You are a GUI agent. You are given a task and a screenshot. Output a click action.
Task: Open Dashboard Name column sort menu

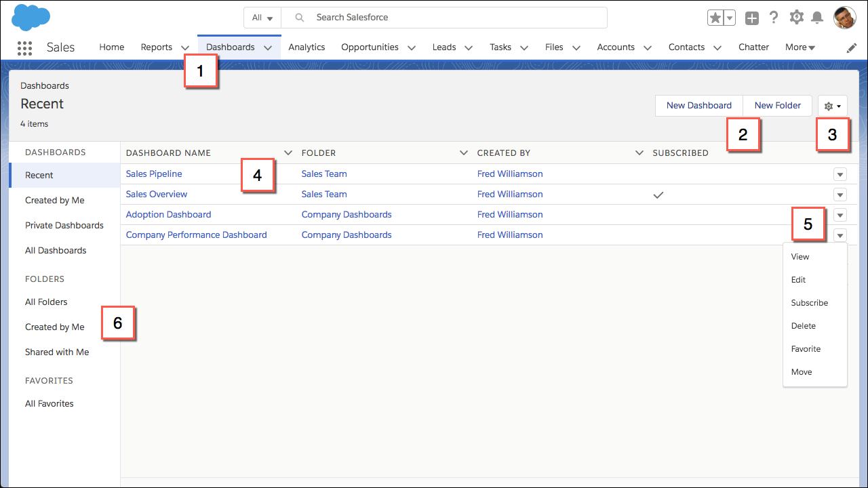tap(288, 153)
